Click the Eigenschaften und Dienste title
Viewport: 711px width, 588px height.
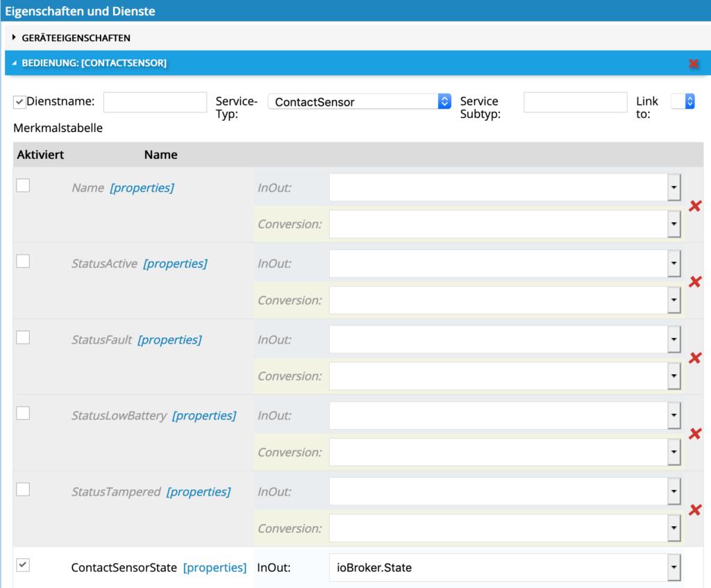pos(80,11)
